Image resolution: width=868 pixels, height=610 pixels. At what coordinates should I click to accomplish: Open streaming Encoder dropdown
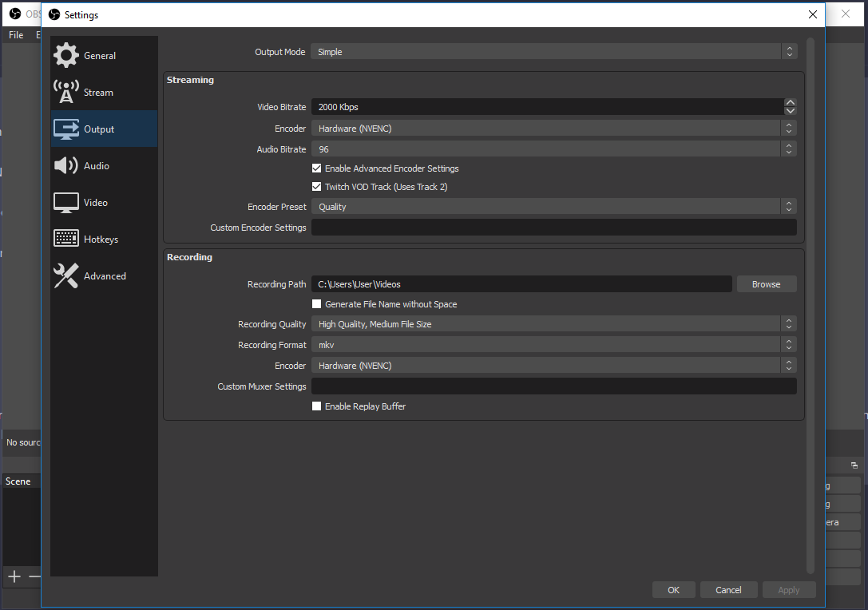pos(553,129)
